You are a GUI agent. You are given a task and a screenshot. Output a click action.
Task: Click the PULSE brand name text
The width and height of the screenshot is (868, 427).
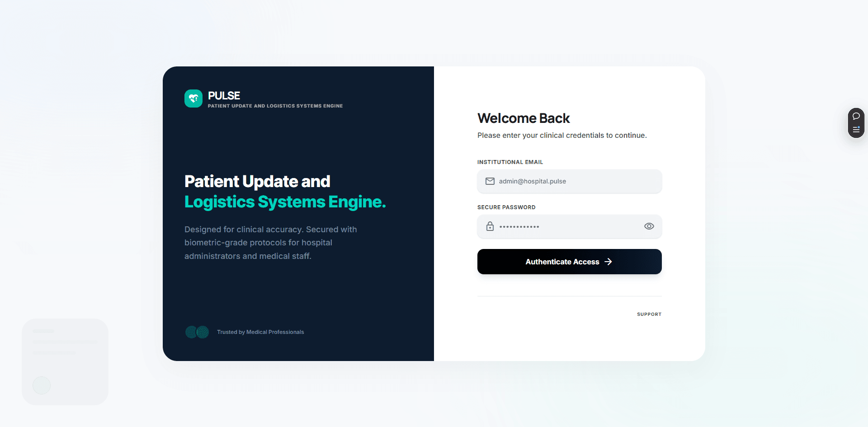coord(224,96)
